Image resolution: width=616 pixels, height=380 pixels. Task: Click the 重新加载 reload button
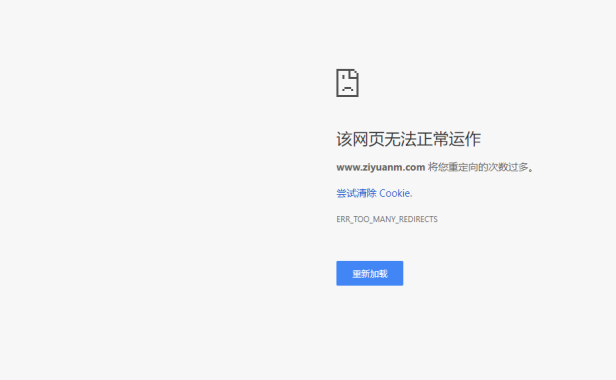[x=370, y=273]
